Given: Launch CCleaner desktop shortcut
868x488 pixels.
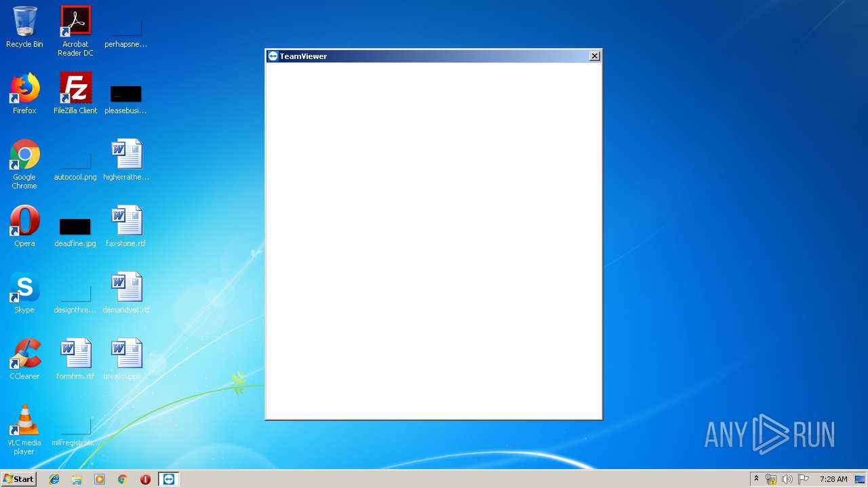Looking at the screenshot, I should pyautogui.click(x=24, y=359).
